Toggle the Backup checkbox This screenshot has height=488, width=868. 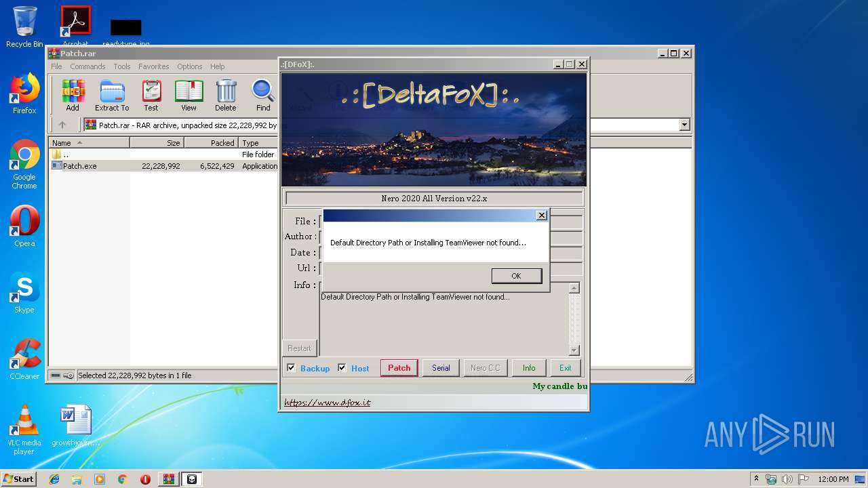coord(291,368)
